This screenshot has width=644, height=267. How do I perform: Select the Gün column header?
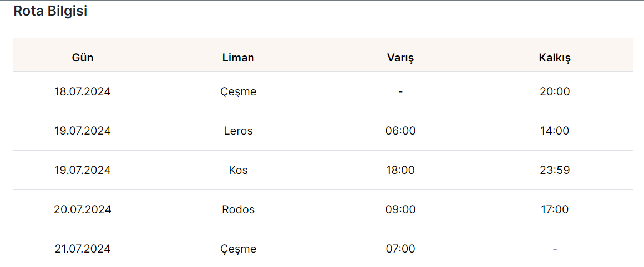click(x=83, y=58)
